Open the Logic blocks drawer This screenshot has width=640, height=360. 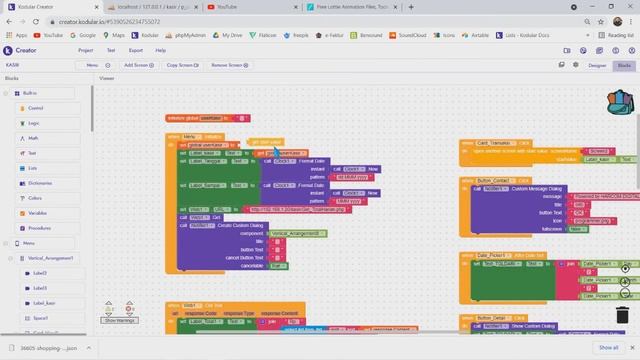pyautogui.click(x=47, y=123)
